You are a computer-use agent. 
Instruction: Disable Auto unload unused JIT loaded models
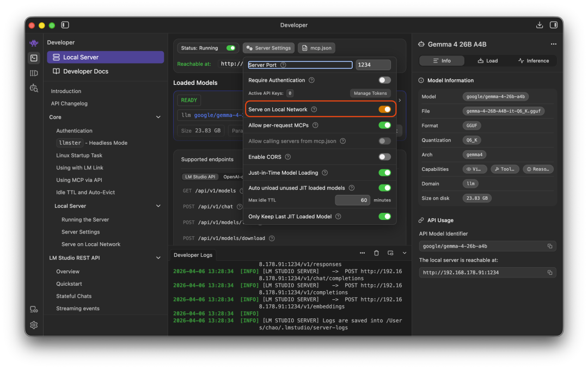(x=384, y=188)
